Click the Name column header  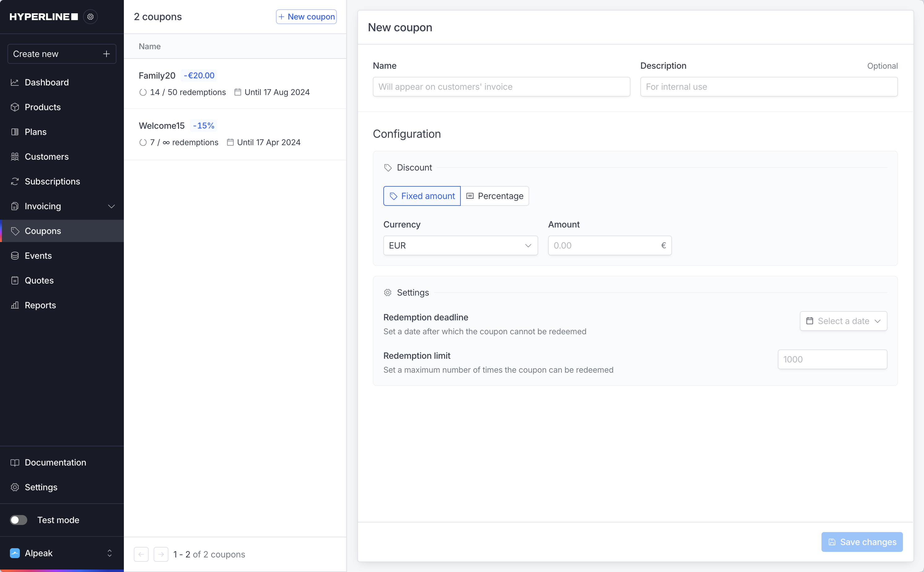click(150, 46)
